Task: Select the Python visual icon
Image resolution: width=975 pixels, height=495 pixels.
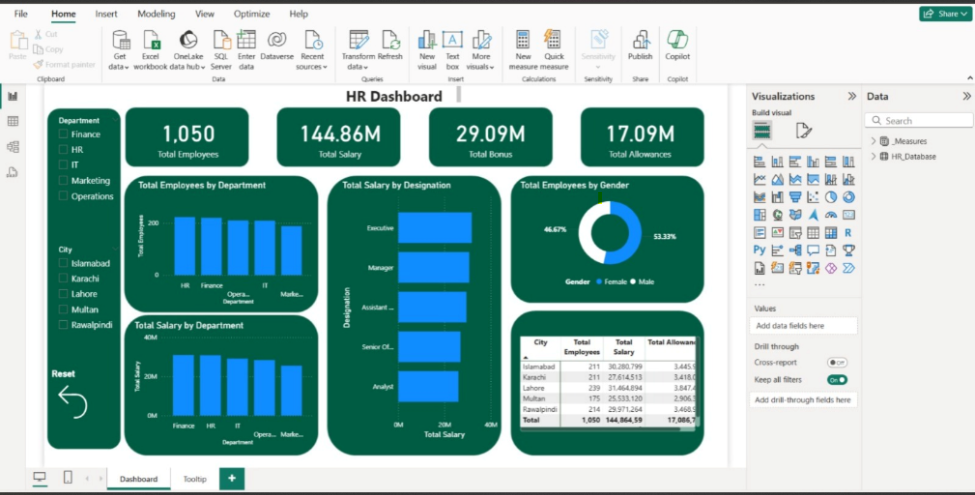Action: tap(759, 250)
